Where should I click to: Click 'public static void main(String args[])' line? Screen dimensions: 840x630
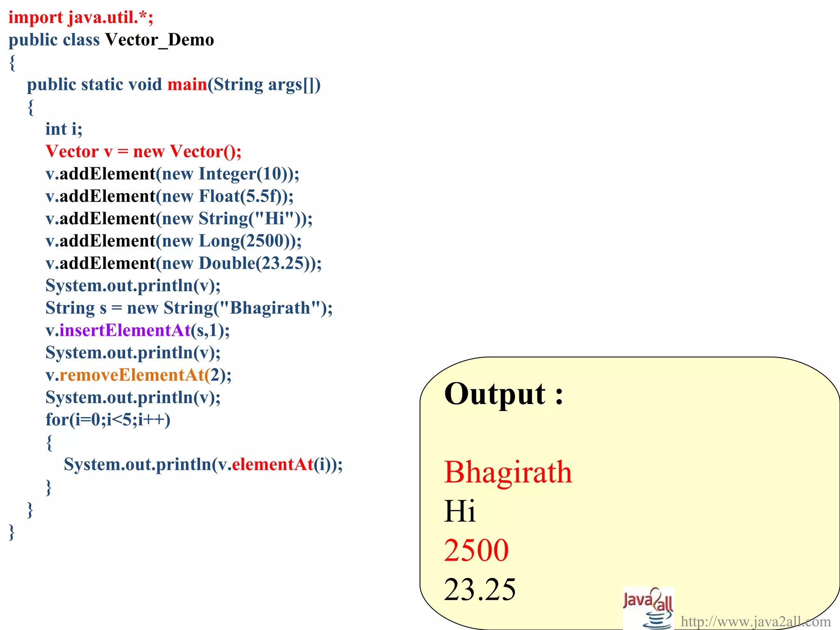pyautogui.click(x=174, y=85)
